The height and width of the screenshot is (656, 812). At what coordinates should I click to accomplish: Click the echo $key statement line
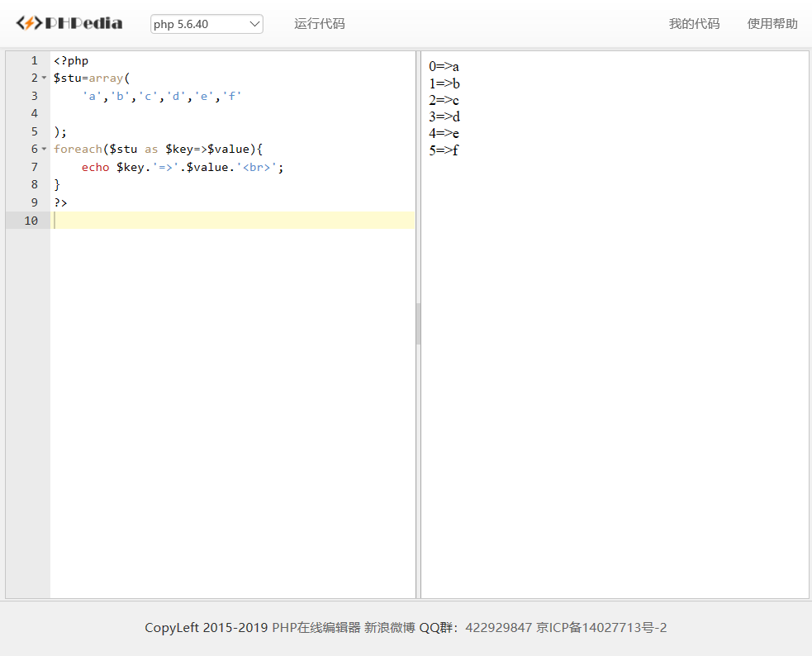(183, 167)
